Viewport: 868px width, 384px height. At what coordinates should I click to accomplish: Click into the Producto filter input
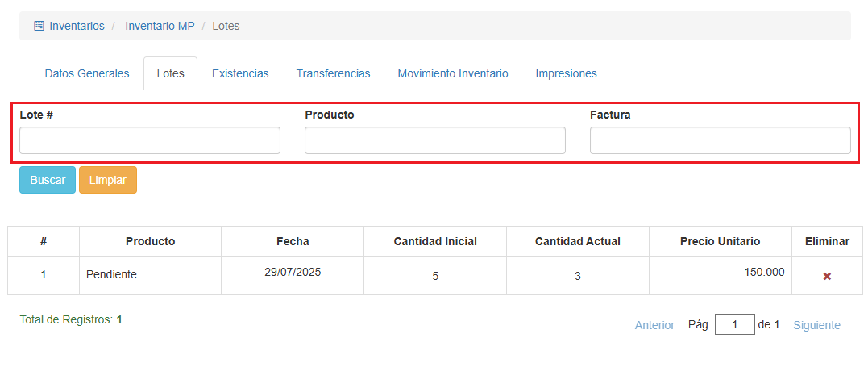pos(435,140)
